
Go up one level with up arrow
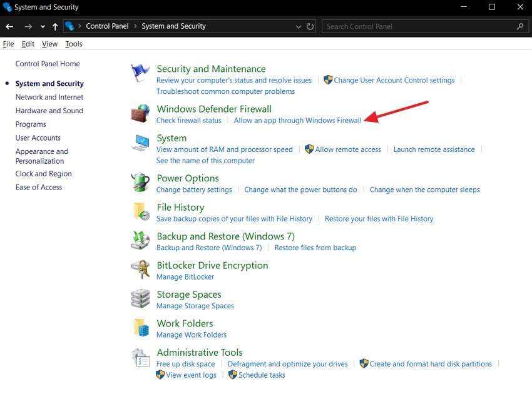click(x=55, y=26)
